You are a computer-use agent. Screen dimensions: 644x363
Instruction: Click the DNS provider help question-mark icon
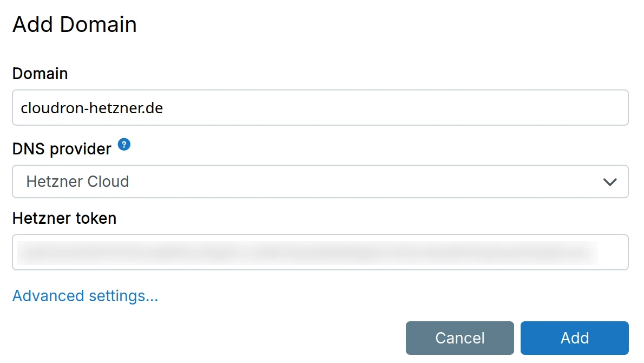(124, 145)
